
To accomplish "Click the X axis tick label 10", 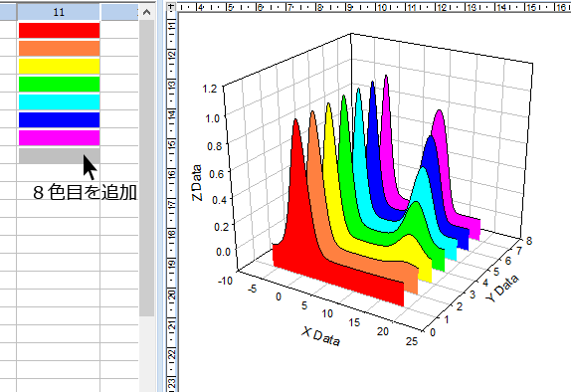I will tap(327, 313).
